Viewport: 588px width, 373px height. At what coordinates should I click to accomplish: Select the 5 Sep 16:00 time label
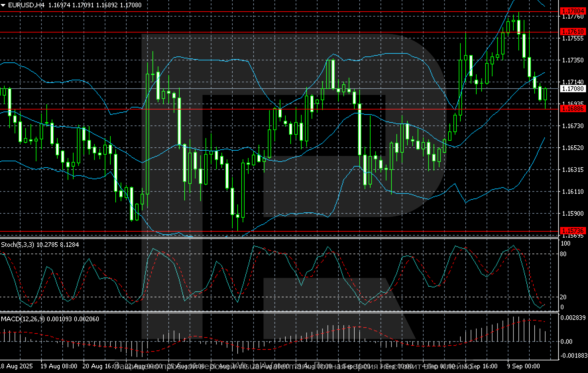point(481,366)
